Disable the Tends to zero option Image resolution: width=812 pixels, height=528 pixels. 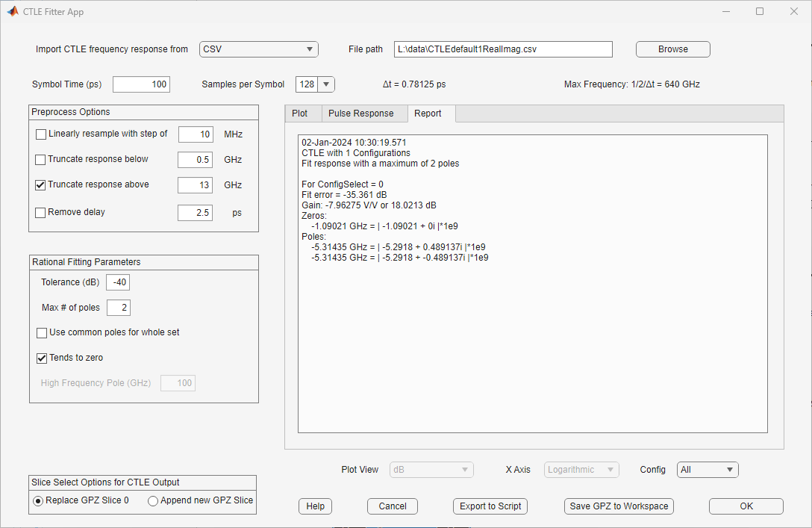tap(42, 358)
